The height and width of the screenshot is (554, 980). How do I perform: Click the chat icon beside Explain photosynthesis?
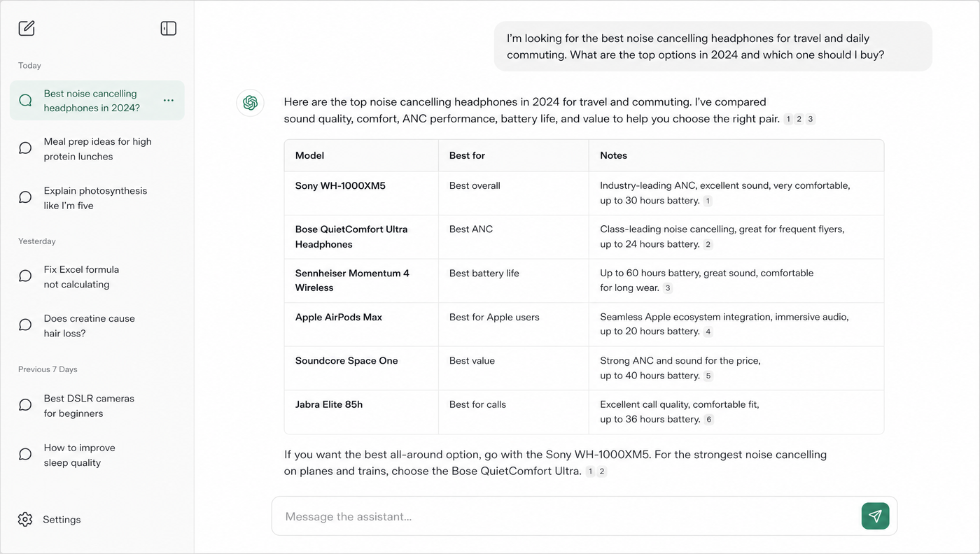[25, 197]
